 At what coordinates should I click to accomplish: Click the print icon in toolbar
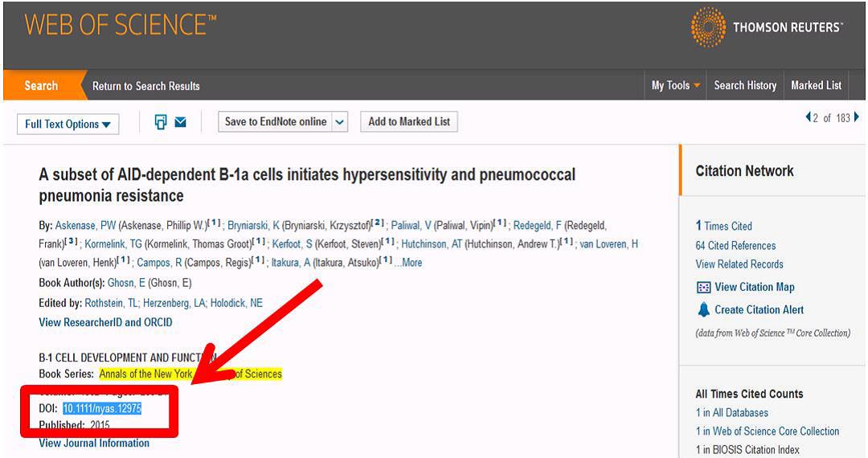(x=161, y=121)
